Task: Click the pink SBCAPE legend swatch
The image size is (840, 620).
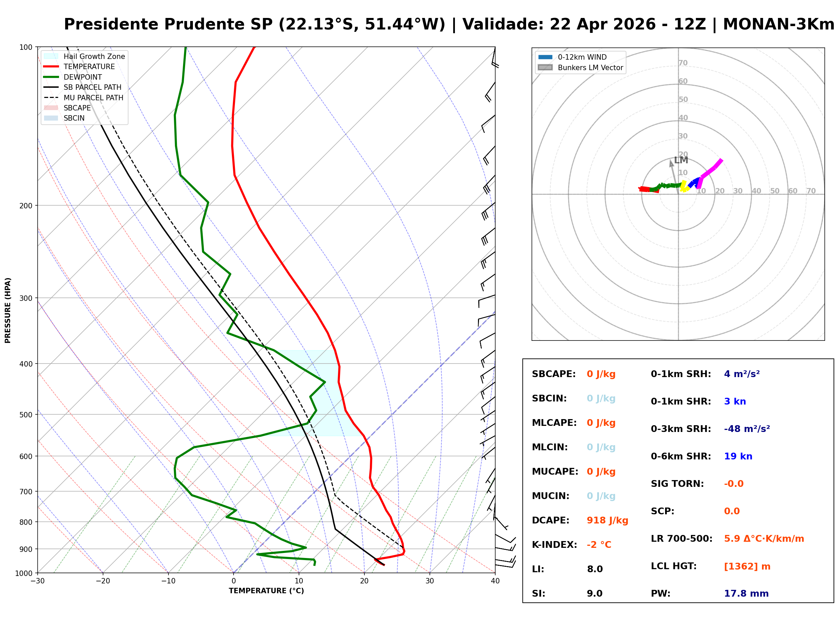Action: (x=51, y=108)
